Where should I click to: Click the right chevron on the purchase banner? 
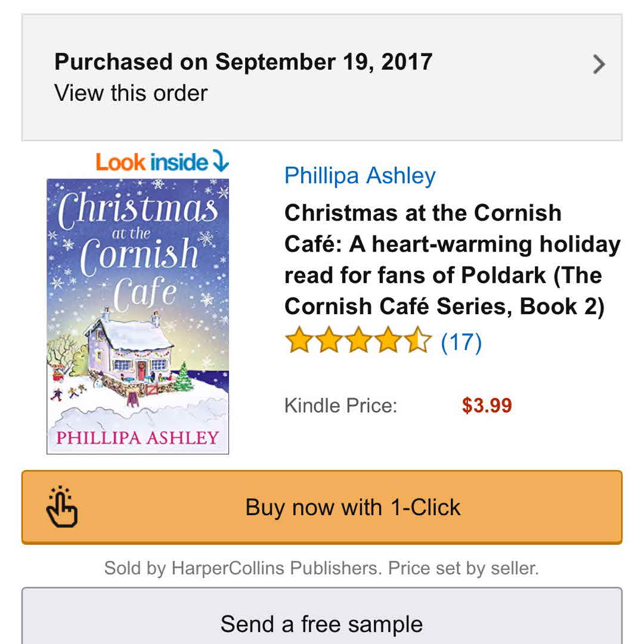[x=599, y=64]
